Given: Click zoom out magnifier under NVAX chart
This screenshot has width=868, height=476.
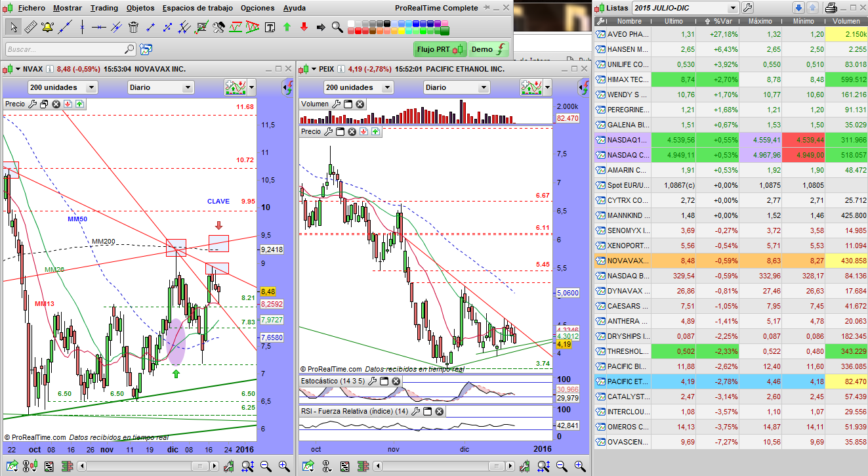Looking at the screenshot, I should click(266, 466).
